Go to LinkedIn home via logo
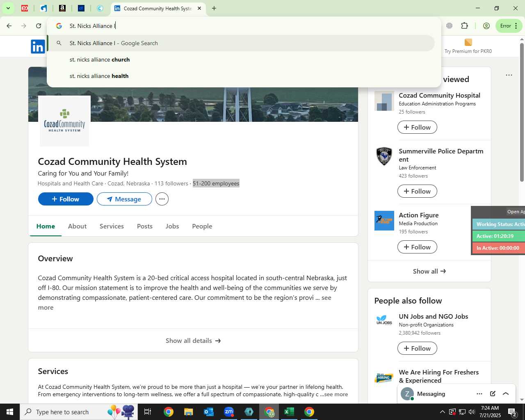The width and height of the screenshot is (525, 420). [x=38, y=46]
